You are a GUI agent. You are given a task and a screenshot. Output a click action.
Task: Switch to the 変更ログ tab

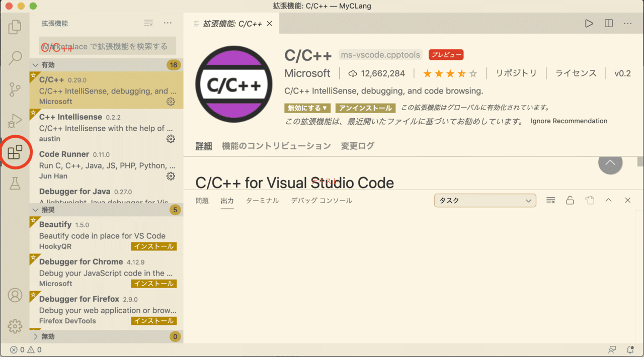(358, 146)
